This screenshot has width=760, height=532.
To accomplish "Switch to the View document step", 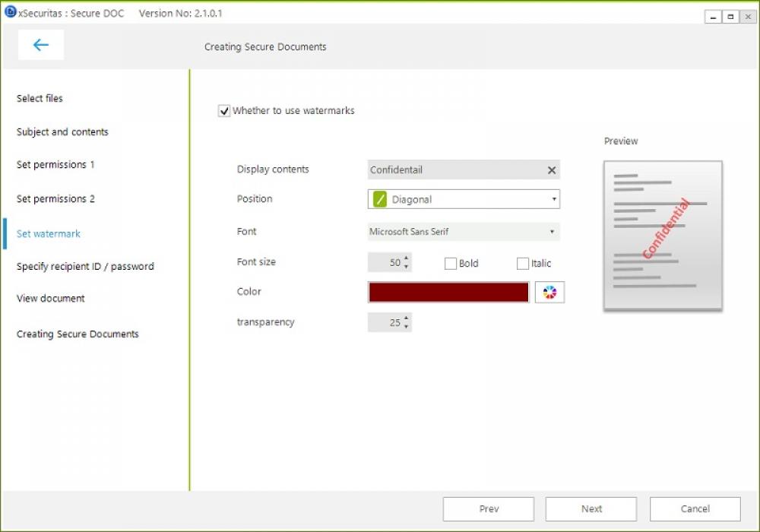I will pyautogui.click(x=50, y=298).
